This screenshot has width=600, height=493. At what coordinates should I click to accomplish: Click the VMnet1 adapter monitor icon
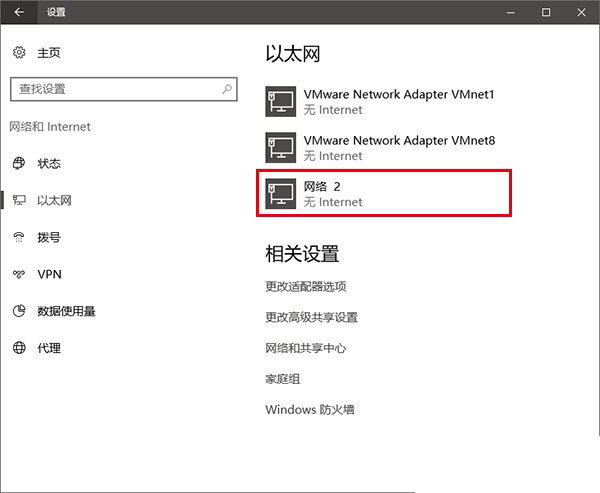(280, 102)
